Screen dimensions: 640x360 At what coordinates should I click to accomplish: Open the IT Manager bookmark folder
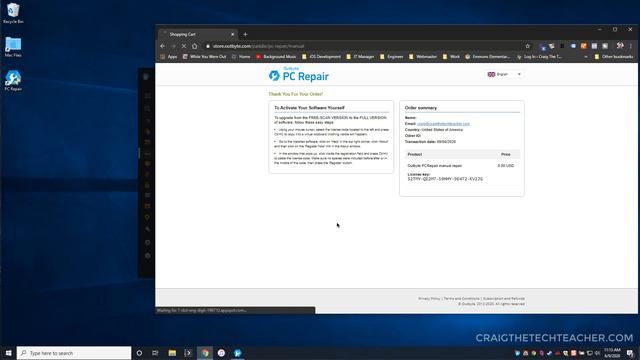pos(360,57)
